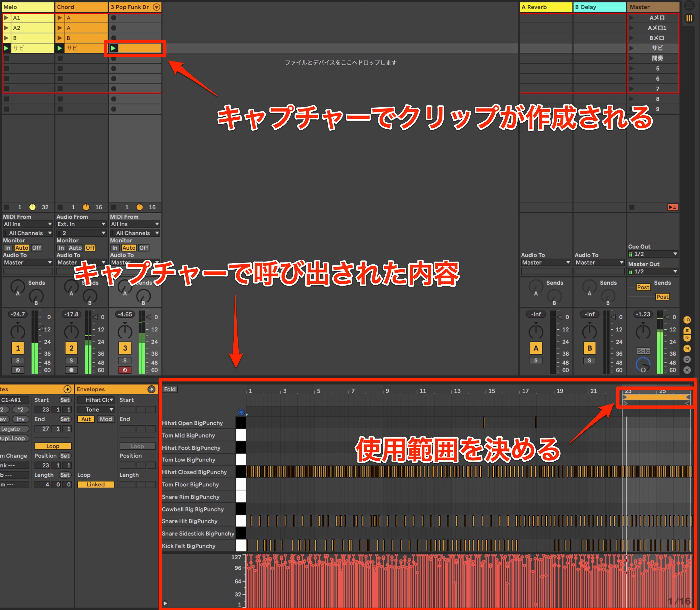Select the A Reverb track header
Viewport: 700px width, 610px height.
click(x=546, y=7)
